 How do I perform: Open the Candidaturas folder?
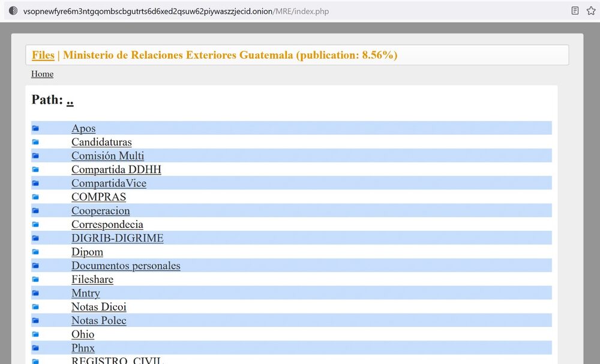pyautogui.click(x=101, y=142)
